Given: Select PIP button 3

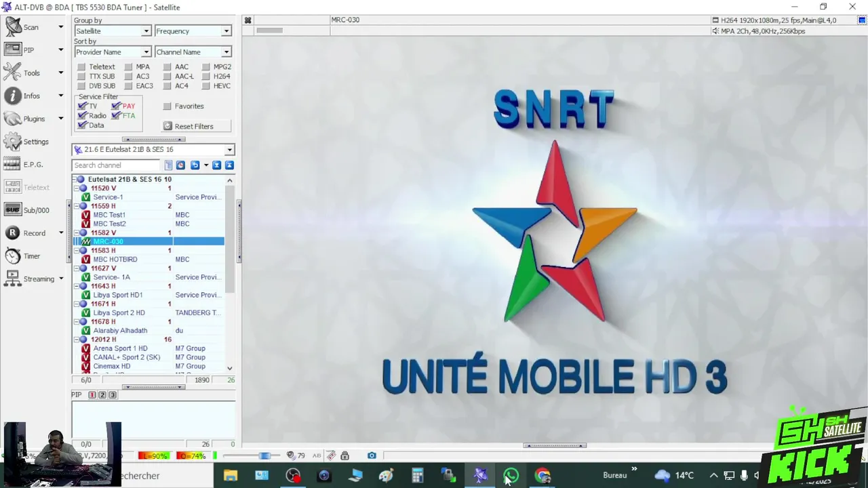Looking at the screenshot, I should click(113, 395).
